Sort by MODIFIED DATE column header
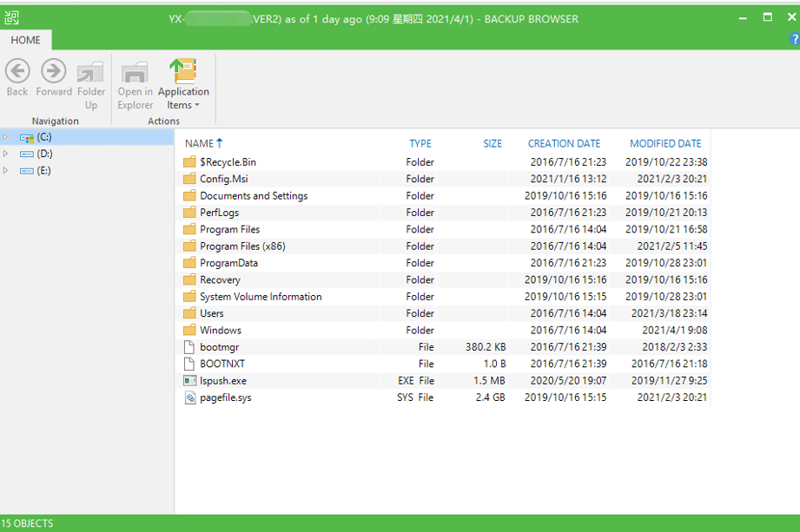The width and height of the screenshot is (800, 532). point(665,143)
